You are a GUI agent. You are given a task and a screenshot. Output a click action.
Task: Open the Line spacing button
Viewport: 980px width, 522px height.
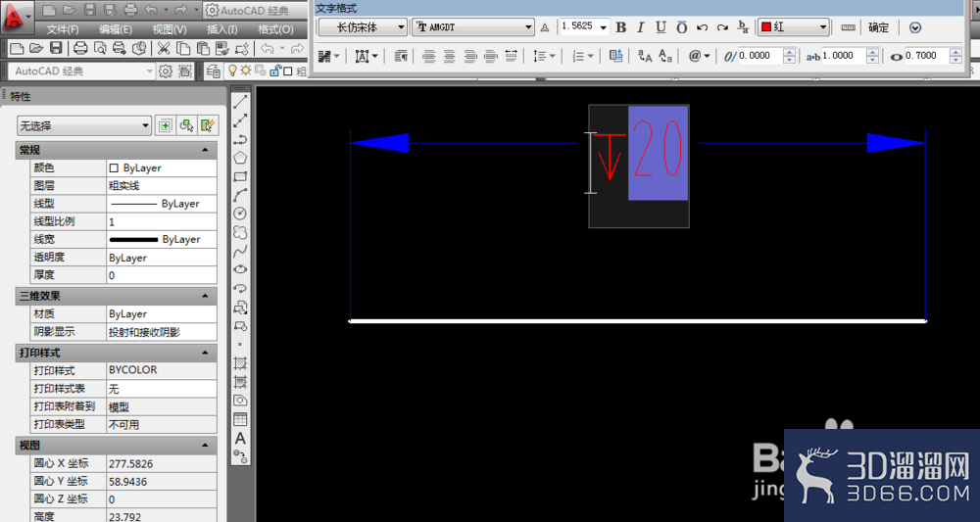click(x=544, y=56)
